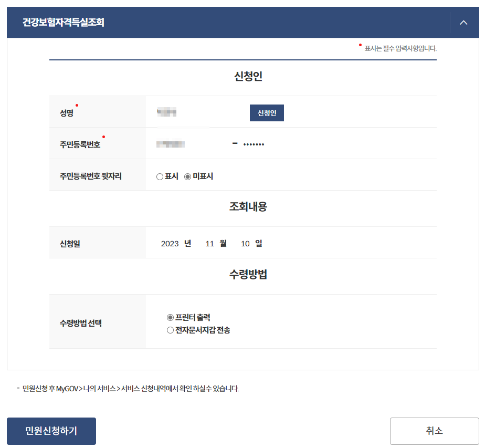Choose 전자문서지갑 전송 as receipt method
This screenshot has width=485, height=448.
click(170, 330)
